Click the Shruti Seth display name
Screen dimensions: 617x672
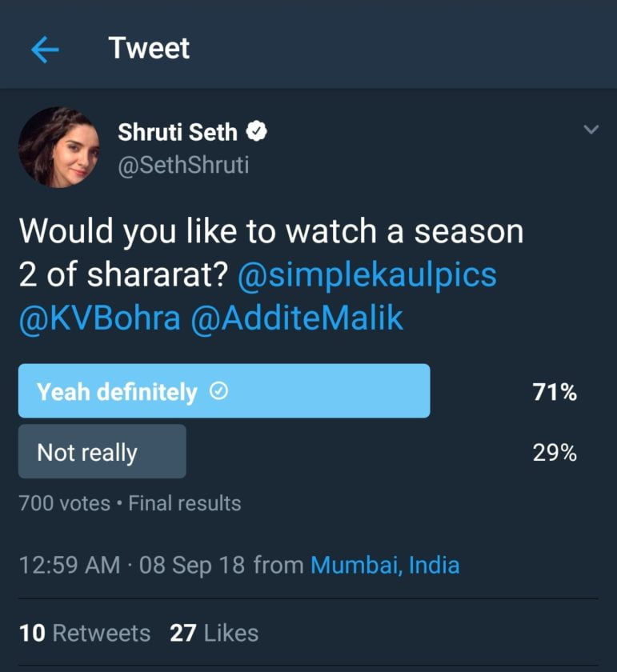(x=178, y=132)
